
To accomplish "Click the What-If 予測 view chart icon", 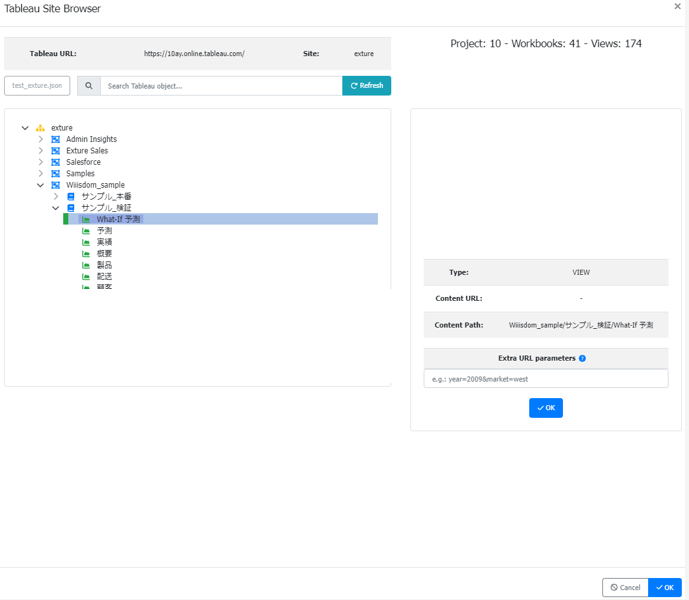I will 86,219.
